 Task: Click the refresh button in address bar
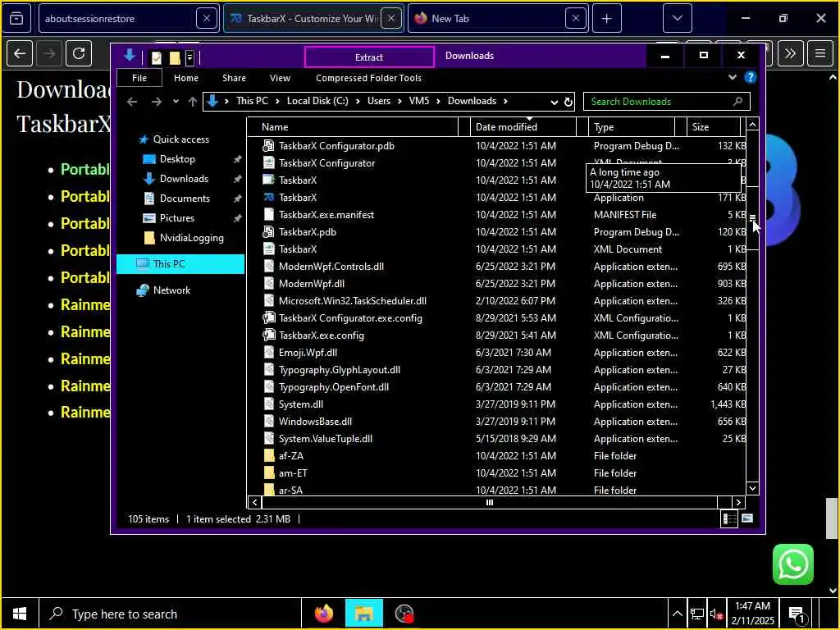[x=568, y=102]
